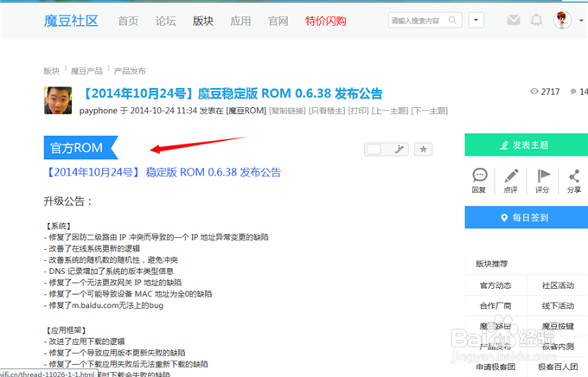The width and height of the screenshot is (588, 377).
Task: Go to [上一主题] previous thread
Action: tap(390, 111)
